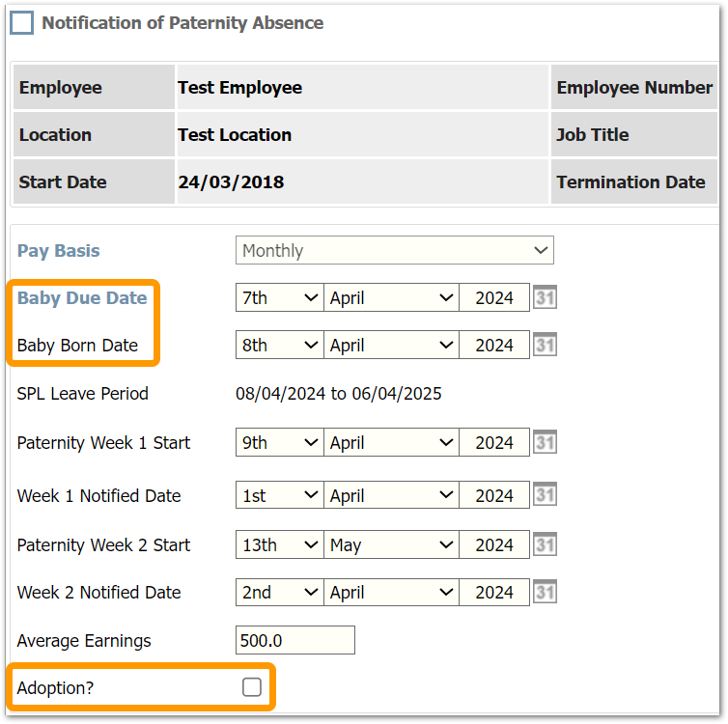Open Week 1 Notified Date month dropdown
This screenshot has width=728, height=724.
point(391,495)
